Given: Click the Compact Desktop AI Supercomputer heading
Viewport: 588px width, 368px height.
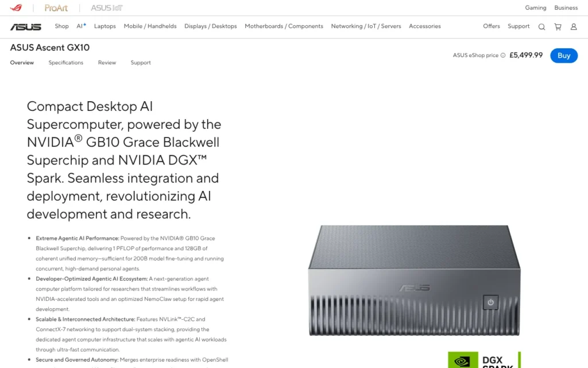Looking at the screenshot, I should [x=124, y=160].
